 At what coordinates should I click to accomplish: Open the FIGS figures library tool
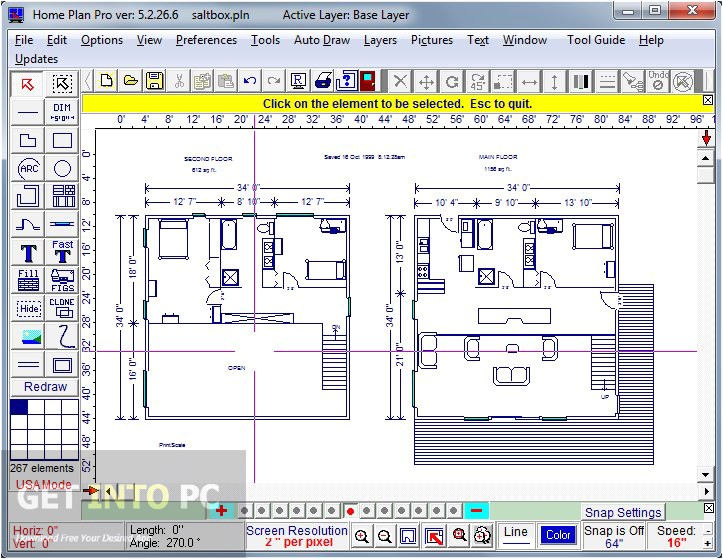pyautogui.click(x=62, y=280)
